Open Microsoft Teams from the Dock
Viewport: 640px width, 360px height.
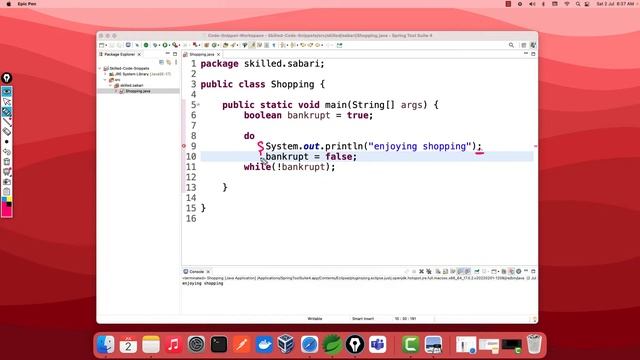[x=378, y=345]
